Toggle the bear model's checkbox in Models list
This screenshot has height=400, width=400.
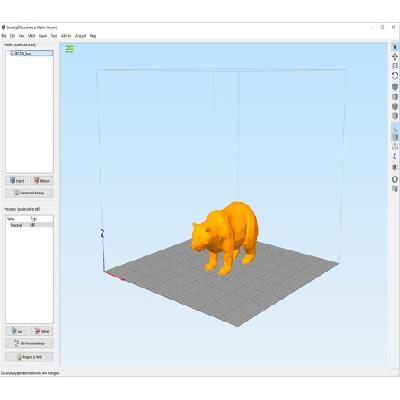pos(12,53)
